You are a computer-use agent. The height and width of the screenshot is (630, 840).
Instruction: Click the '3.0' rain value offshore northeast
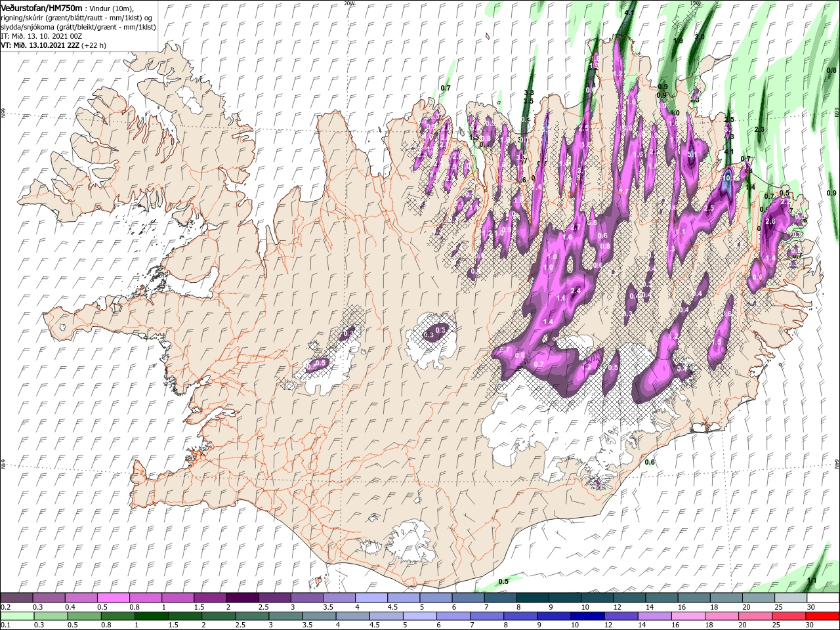(700, 37)
